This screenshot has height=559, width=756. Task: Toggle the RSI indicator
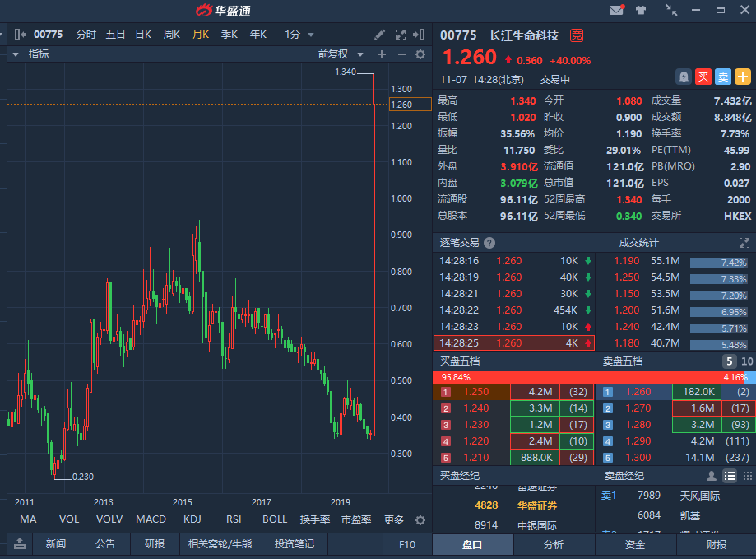234,519
